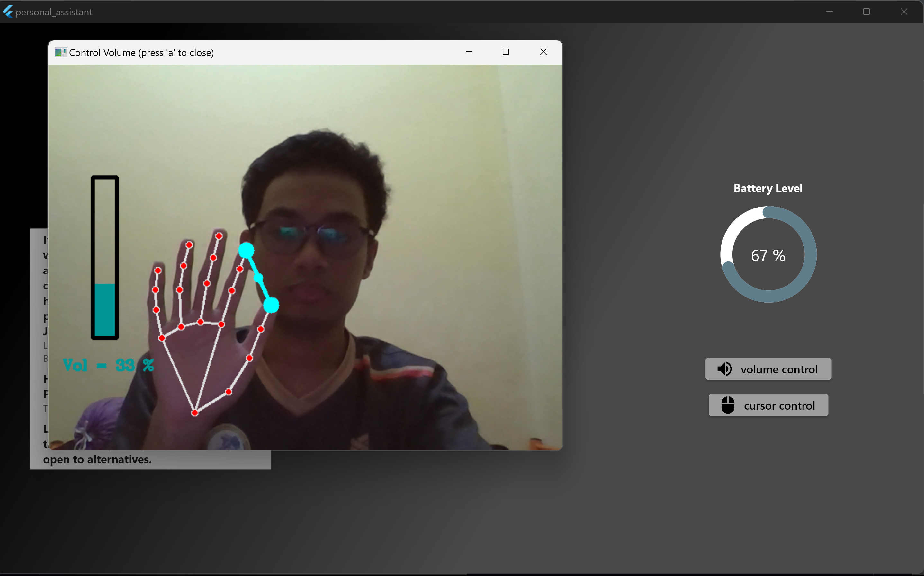Click the mouse icon on cursor control button
The width and height of the screenshot is (924, 576).
click(x=729, y=405)
